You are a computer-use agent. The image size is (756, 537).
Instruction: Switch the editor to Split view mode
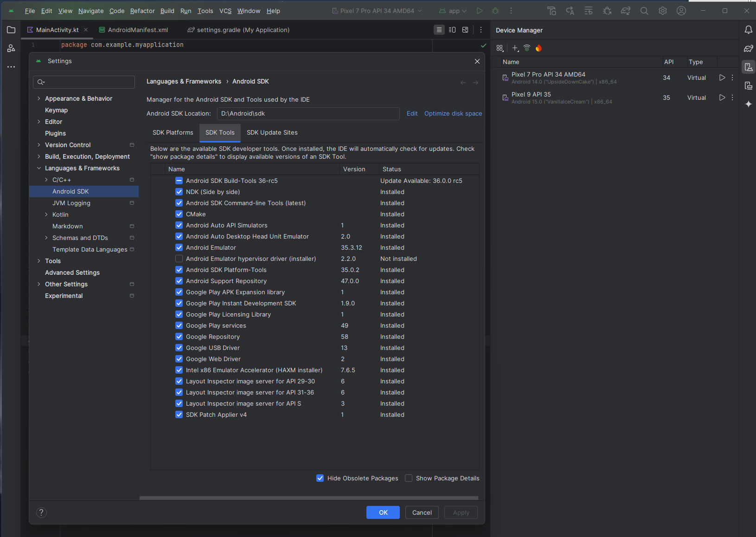[x=452, y=30]
